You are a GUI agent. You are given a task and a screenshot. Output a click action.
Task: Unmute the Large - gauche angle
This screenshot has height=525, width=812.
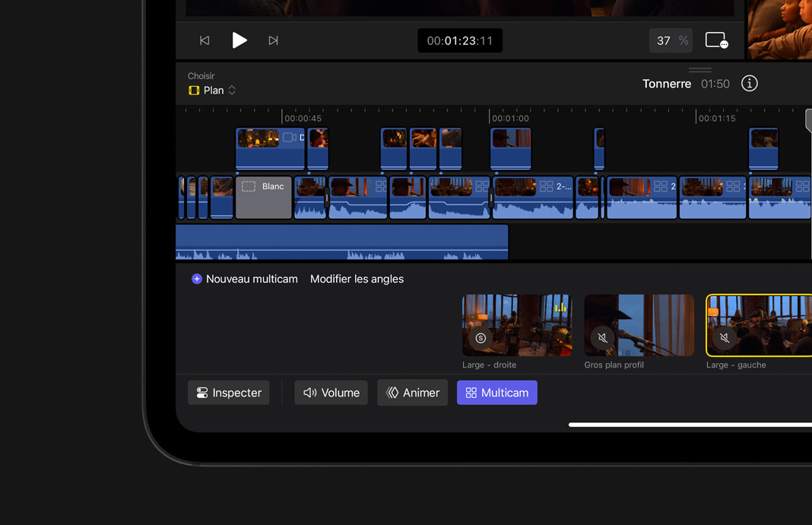tap(724, 339)
